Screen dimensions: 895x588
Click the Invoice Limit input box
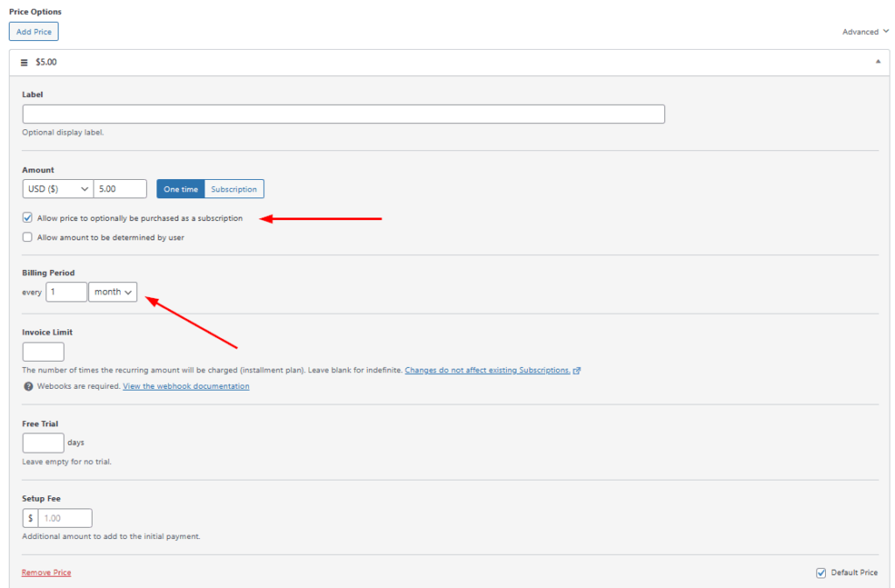[43, 352]
